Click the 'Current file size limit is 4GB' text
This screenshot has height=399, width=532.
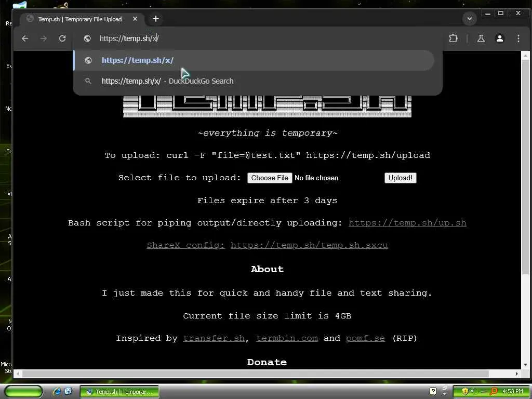pyautogui.click(x=268, y=316)
